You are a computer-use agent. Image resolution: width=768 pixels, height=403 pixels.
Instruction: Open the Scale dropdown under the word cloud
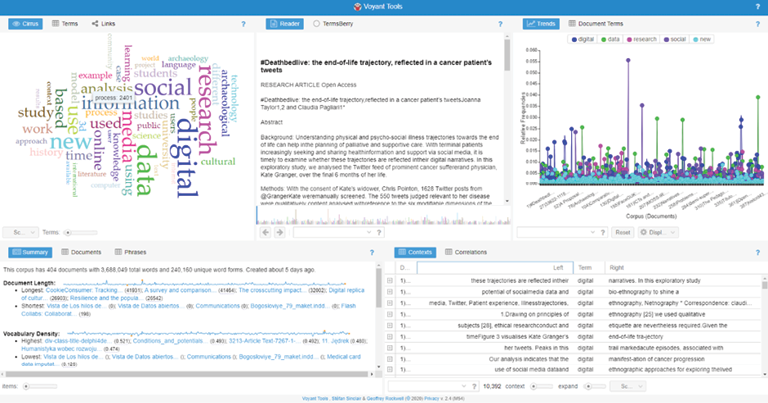tap(20, 232)
